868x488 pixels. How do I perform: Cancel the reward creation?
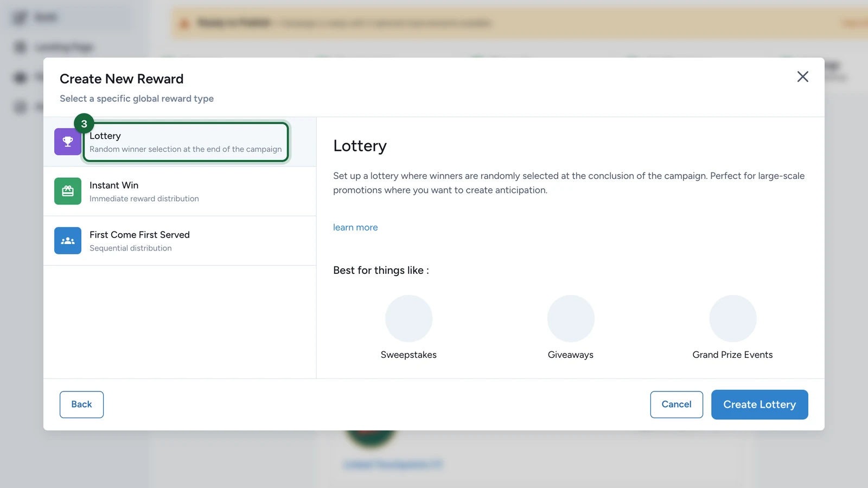coord(676,404)
